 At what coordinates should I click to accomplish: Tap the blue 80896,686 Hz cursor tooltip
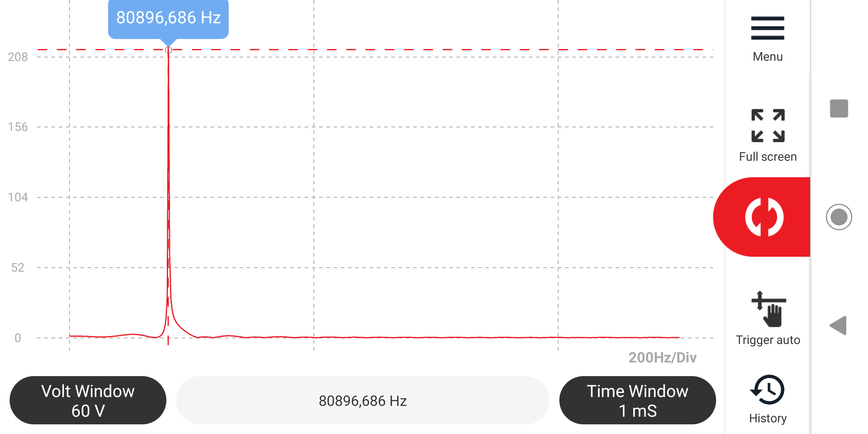coord(168,18)
